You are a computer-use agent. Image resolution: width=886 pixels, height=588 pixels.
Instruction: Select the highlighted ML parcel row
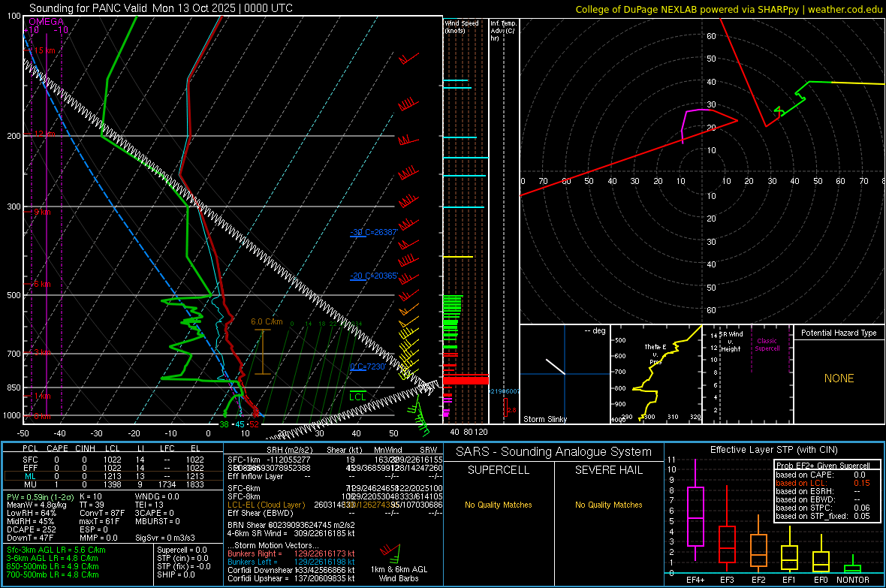click(x=113, y=476)
